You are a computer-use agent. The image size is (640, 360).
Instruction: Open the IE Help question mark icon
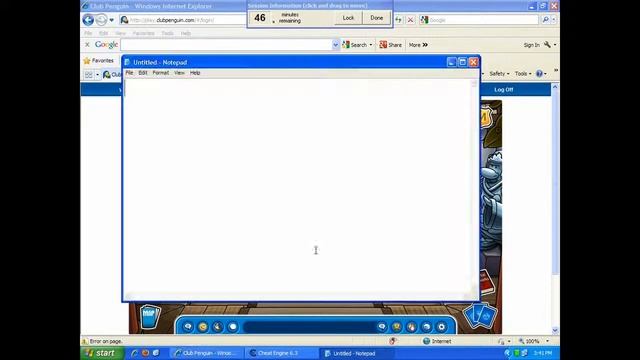539,74
